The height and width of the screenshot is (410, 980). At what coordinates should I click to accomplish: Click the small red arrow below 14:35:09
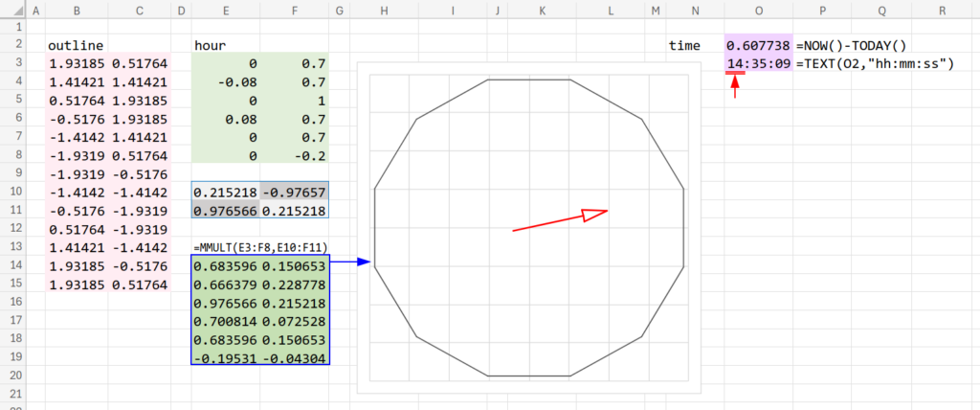pyautogui.click(x=735, y=87)
